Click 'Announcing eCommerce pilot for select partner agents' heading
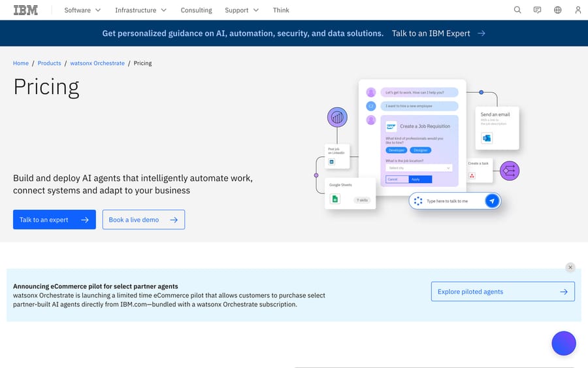This screenshot has width=588, height=368. tap(95, 286)
